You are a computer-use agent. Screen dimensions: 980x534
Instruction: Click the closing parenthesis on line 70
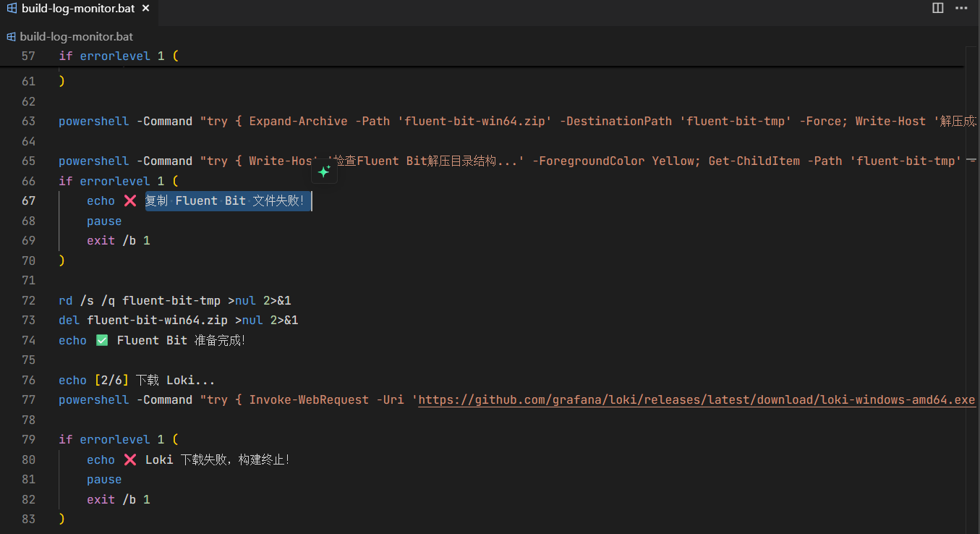coord(61,260)
